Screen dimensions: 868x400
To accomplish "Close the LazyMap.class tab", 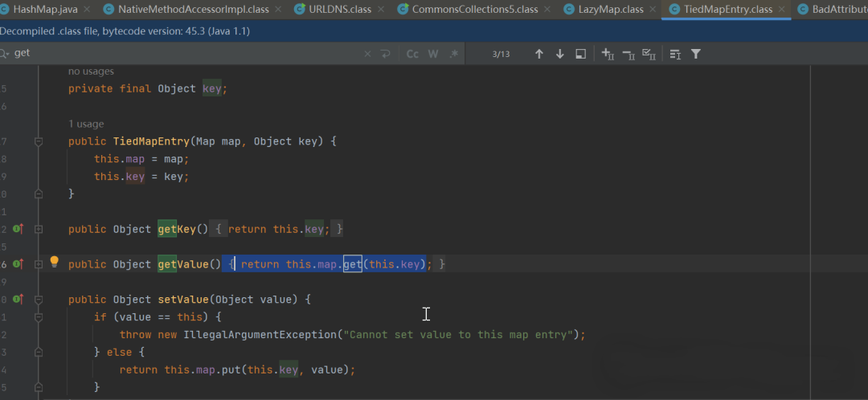I will (652, 10).
